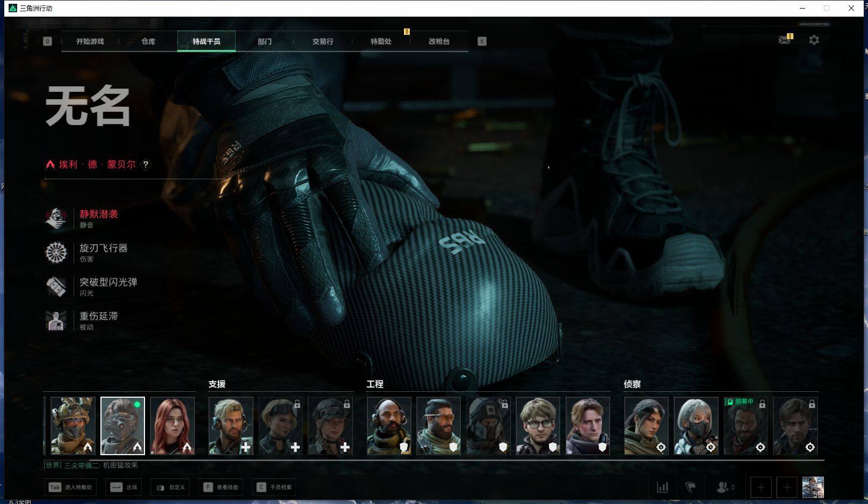Go to the 部门 tab

click(x=264, y=41)
